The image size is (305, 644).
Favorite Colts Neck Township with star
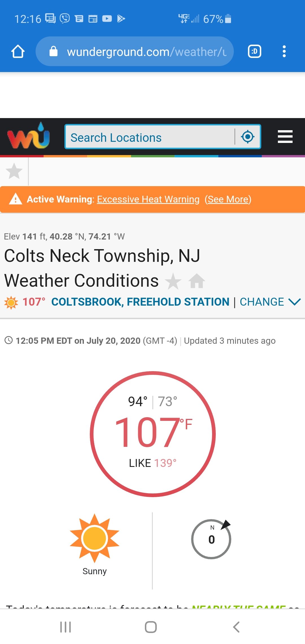[173, 281]
